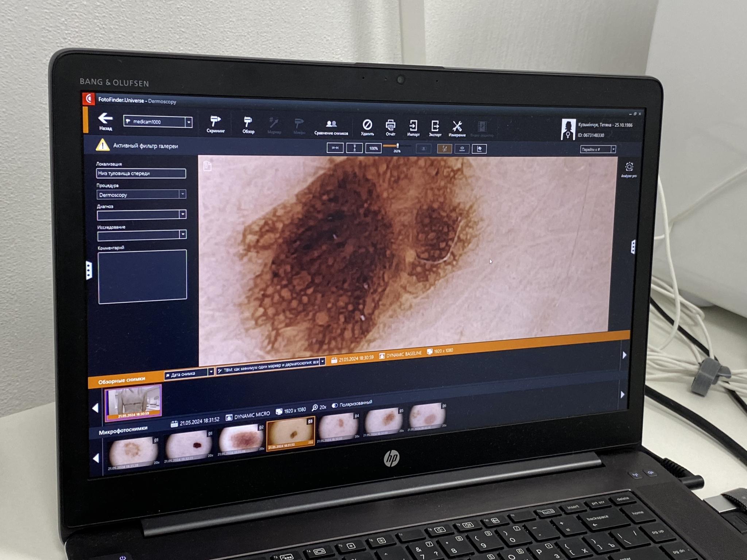Toggle the fit-to-height view button

click(x=354, y=148)
